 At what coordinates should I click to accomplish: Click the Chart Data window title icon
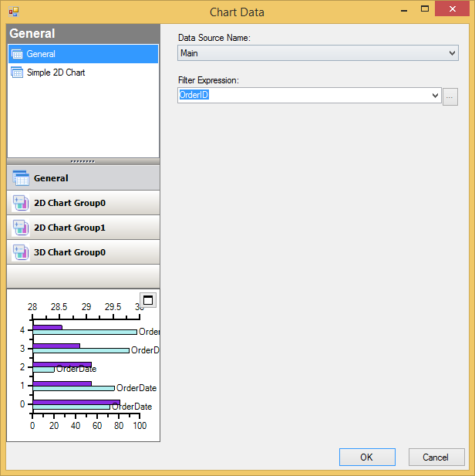pos(13,12)
